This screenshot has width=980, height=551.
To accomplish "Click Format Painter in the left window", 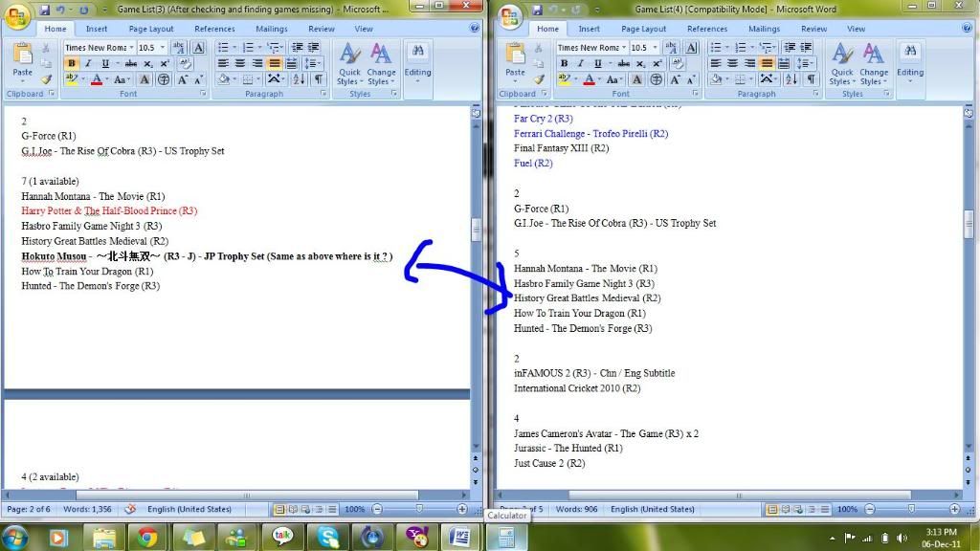I will (46, 79).
